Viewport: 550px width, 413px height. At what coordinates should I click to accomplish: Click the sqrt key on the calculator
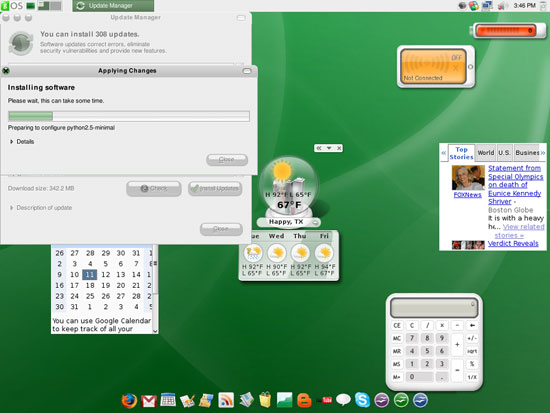[472, 351]
